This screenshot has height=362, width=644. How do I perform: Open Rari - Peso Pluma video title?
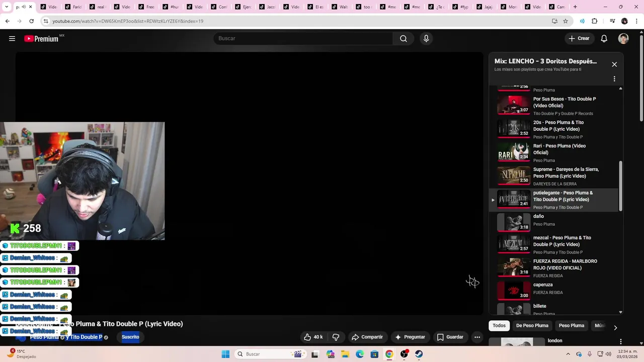[559, 149]
